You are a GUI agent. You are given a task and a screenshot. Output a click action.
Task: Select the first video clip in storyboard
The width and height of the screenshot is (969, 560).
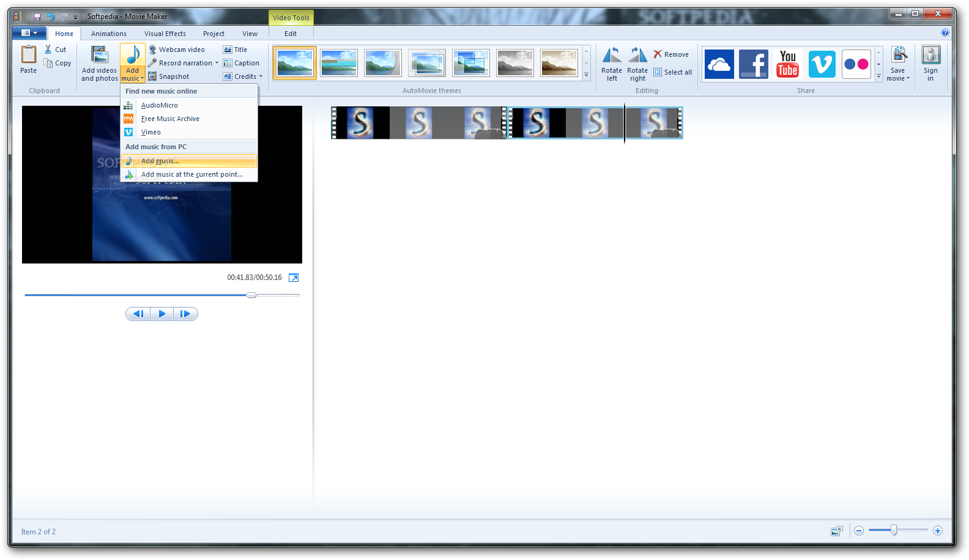click(419, 122)
